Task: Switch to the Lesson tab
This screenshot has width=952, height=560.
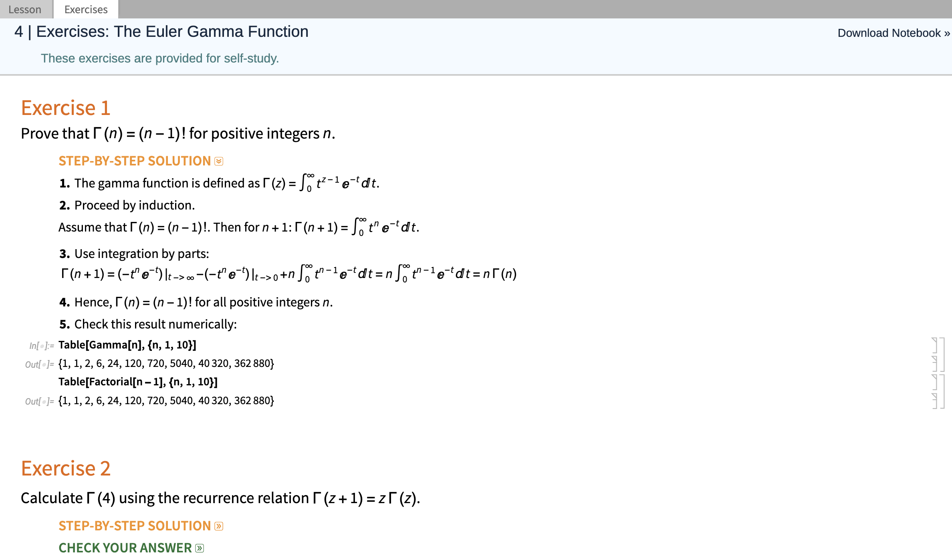Action: (25, 9)
